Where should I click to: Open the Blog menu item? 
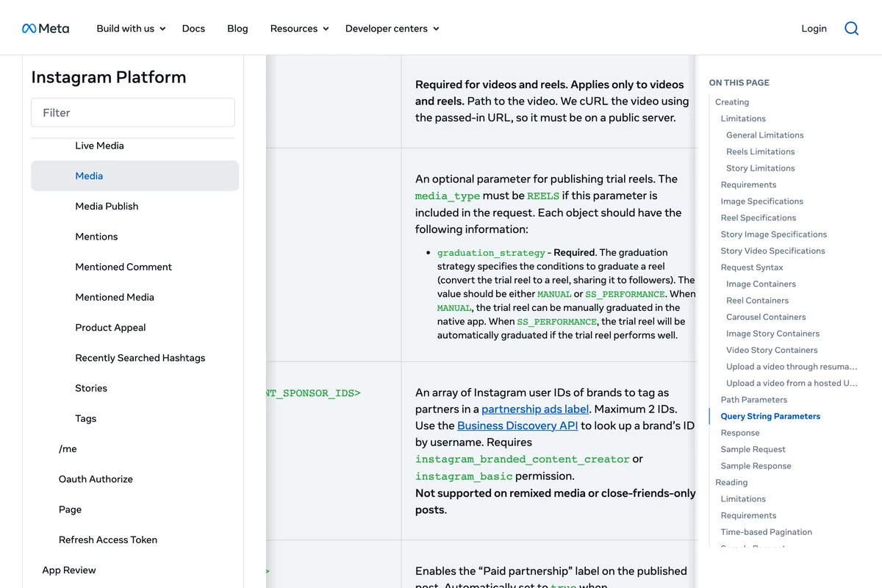click(x=237, y=29)
